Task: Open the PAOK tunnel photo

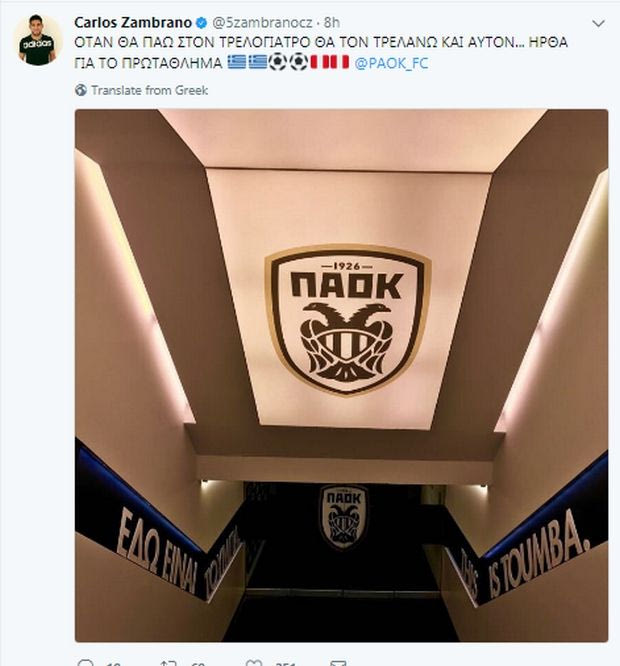Action: (341, 375)
